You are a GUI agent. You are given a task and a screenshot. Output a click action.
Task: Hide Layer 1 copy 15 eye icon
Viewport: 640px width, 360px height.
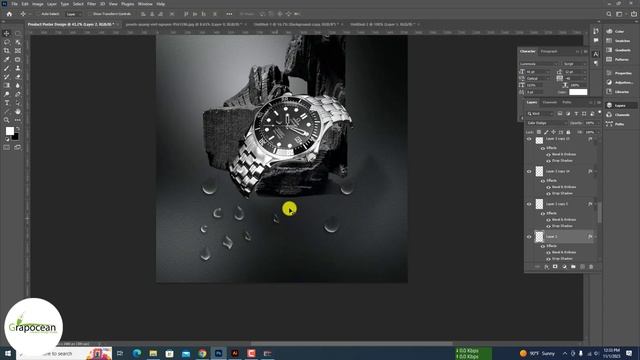click(x=529, y=139)
